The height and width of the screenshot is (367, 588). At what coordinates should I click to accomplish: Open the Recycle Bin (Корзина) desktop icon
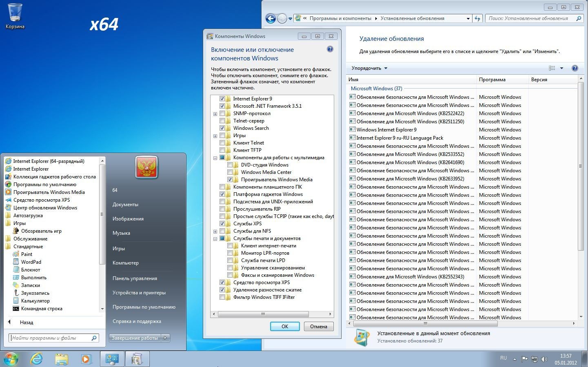pyautogui.click(x=15, y=16)
